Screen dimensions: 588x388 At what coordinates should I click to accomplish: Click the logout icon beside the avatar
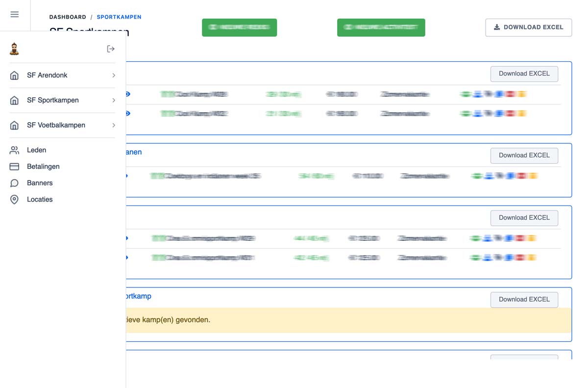click(x=111, y=49)
